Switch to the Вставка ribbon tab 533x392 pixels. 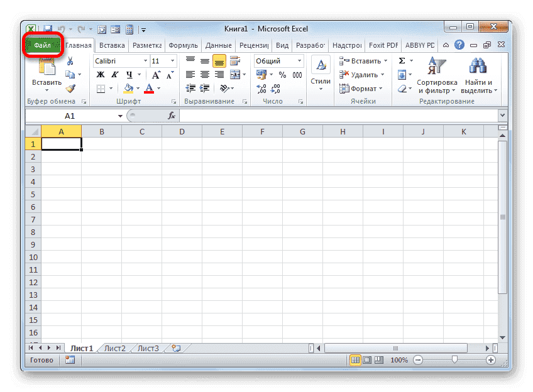point(111,45)
